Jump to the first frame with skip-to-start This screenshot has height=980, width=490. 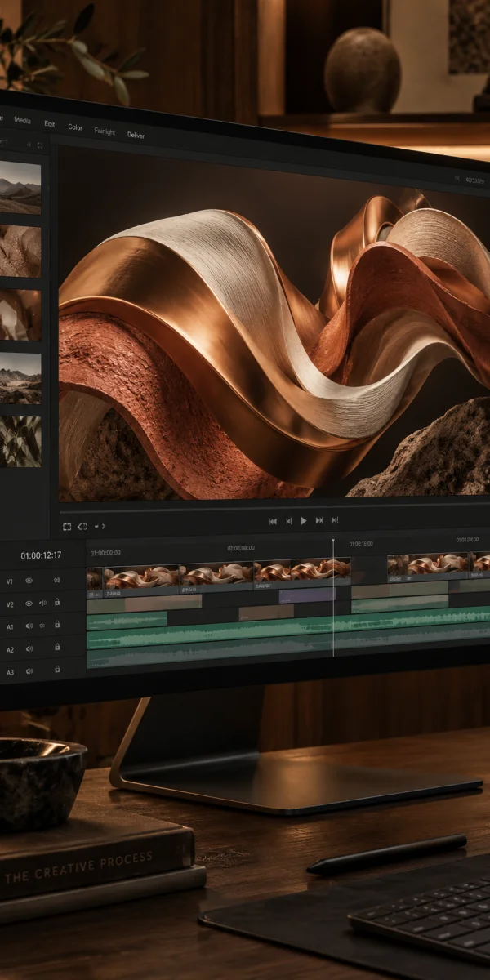273,521
